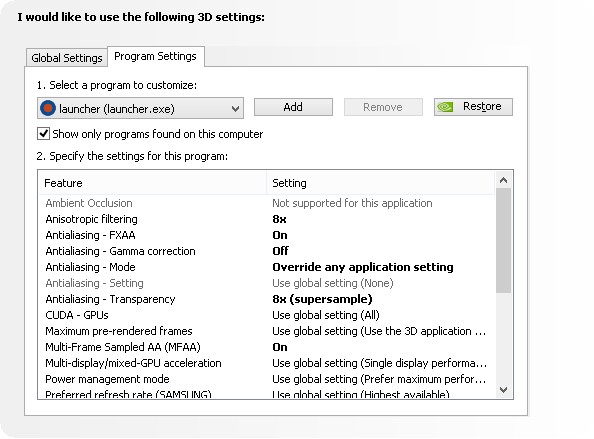The image size is (594, 439).
Task: Open Override any application setting value
Action: click(363, 267)
